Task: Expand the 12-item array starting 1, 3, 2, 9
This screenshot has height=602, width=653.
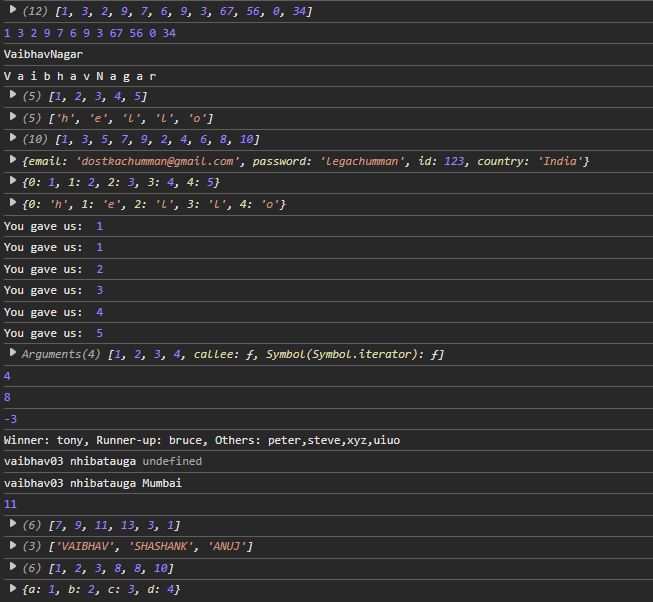Action: click(x=13, y=9)
